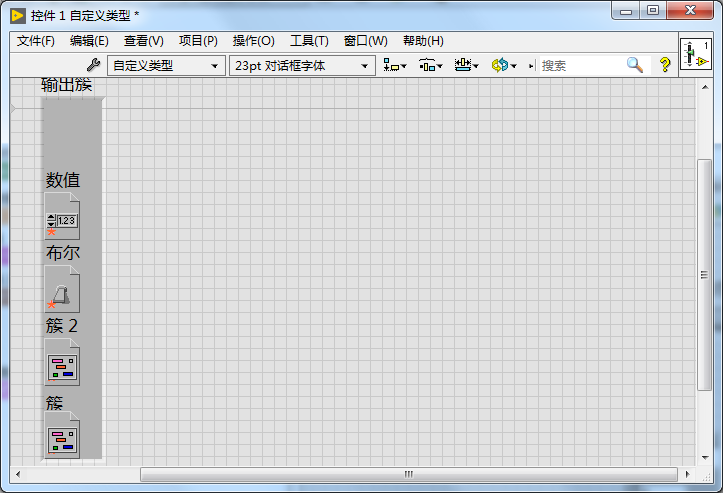Viewport: 723px width, 493px height.
Task: Click the LabVIEW icon in title bar
Action: [x=18, y=16]
